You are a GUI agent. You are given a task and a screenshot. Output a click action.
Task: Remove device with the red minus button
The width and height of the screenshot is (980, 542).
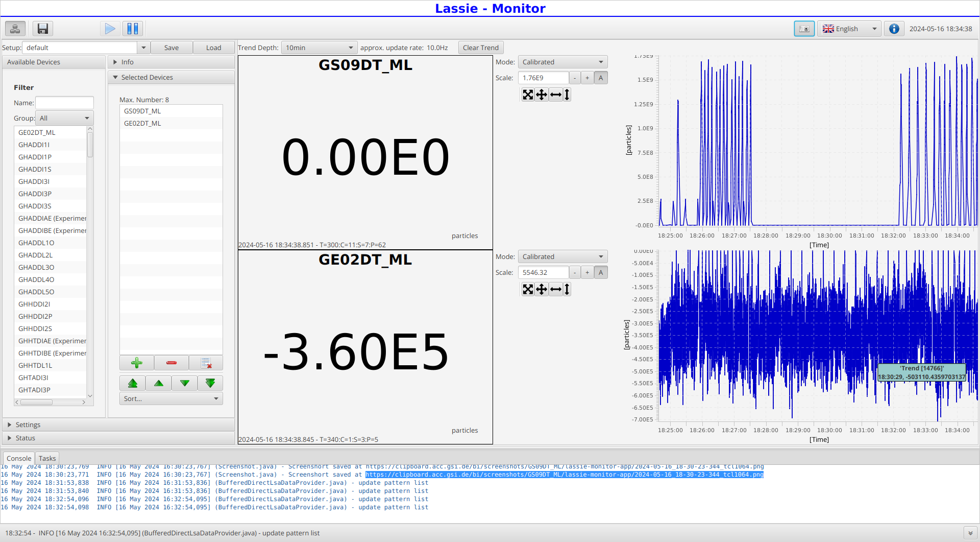coord(171,363)
